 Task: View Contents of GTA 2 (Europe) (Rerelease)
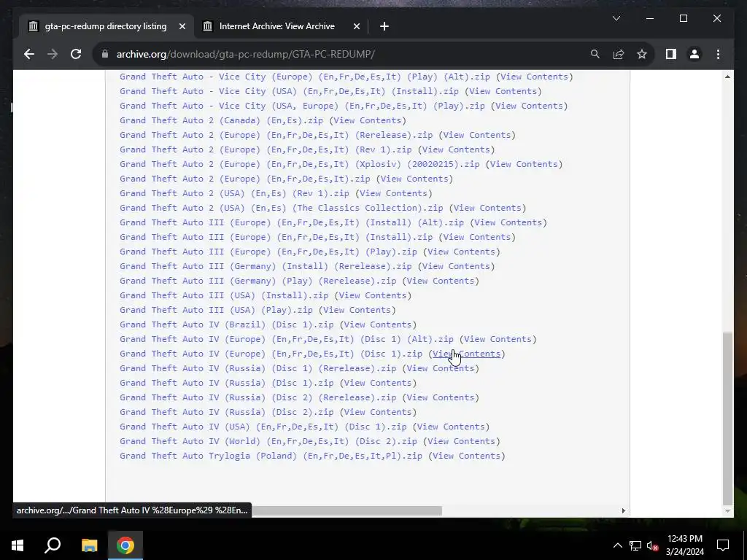476,135
